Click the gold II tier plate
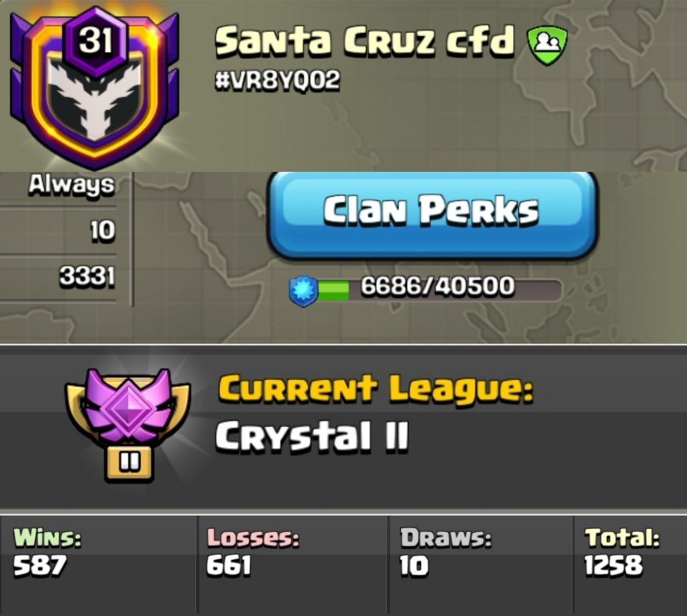The image size is (687, 616). pos(129,462)
